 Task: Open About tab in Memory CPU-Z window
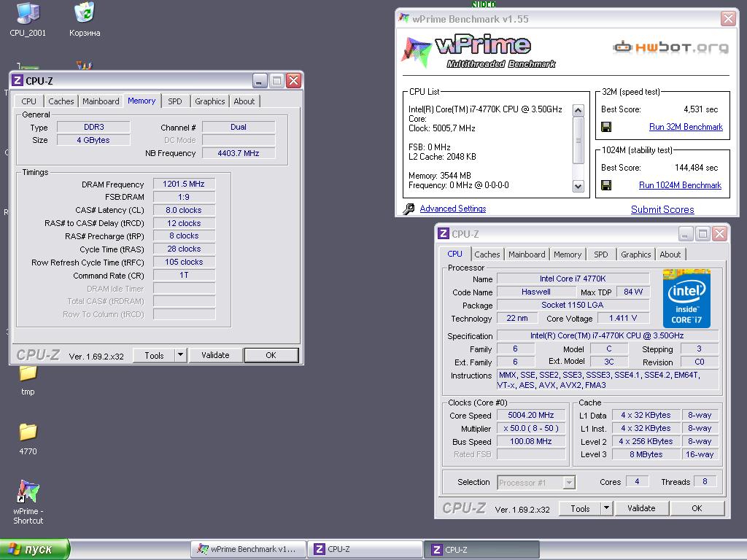244,101
